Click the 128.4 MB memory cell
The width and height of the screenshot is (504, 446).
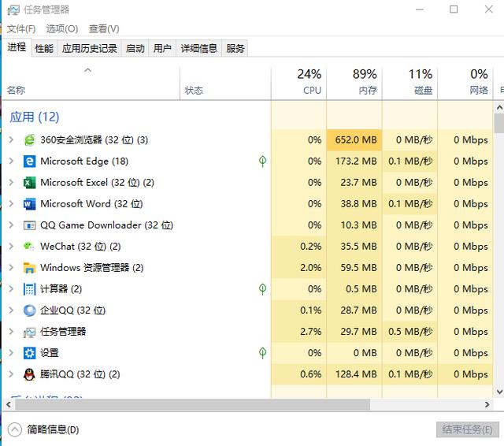pos(354,374)
